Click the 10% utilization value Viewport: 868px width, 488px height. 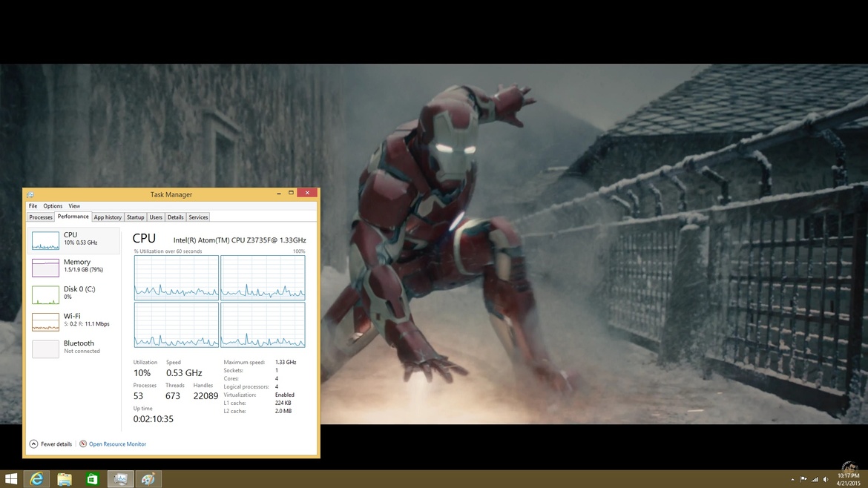pyautogui.click(x=142, y=373)
